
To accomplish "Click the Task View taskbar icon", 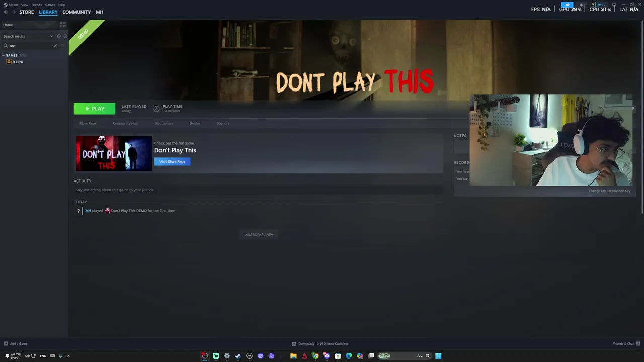I will [371, 356].
